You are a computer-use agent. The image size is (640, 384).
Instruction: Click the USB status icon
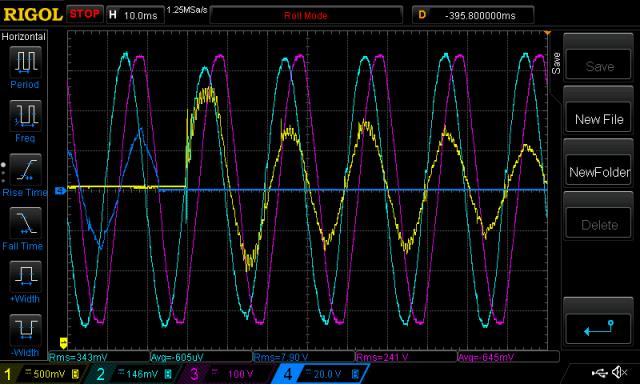pyautogui.click(x=599, y=372)
